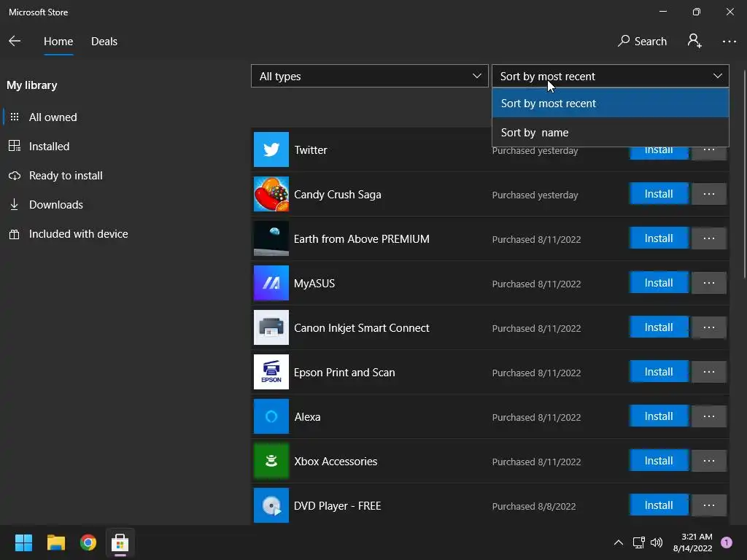This screenshot has height=560, width=747.
Task: Click the Canon Inkjet Smart Connect icon
Action: [271, 327]
